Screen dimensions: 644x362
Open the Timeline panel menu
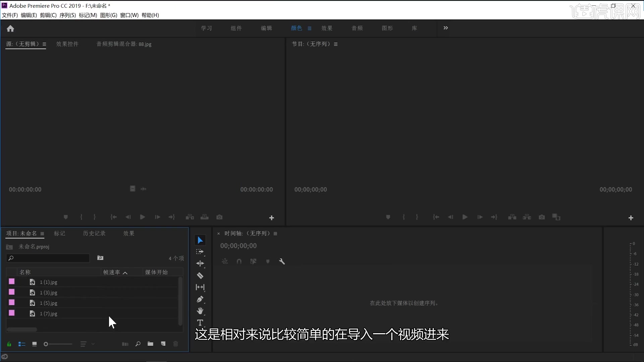[275, 233]
